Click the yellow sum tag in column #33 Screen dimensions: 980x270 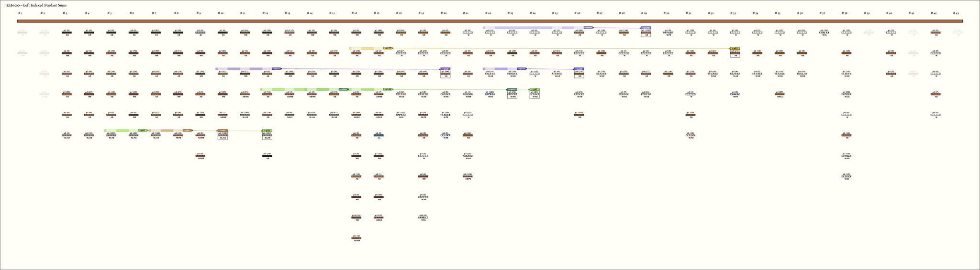[x=735, y=48]
